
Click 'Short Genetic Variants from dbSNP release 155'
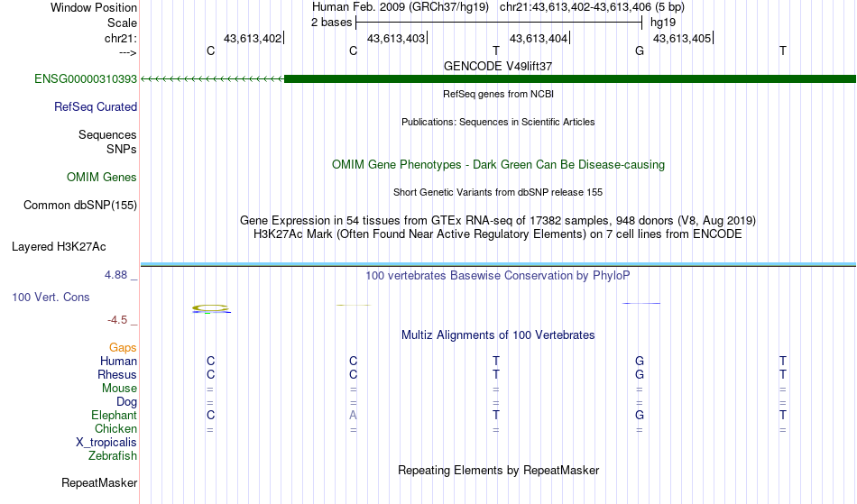click(x=498, y=192)
